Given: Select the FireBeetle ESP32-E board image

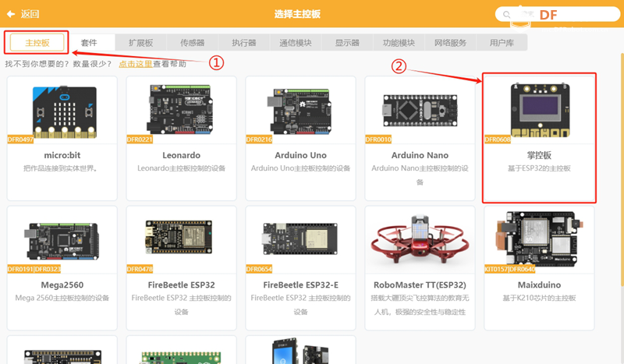Looking at the screenshot, I should (300, 239).
